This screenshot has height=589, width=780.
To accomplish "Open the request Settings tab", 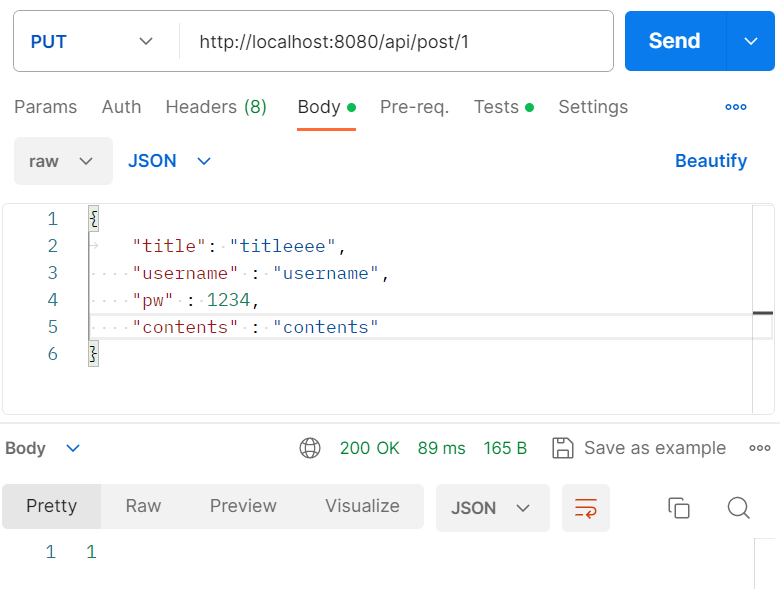I will [593, 107].
